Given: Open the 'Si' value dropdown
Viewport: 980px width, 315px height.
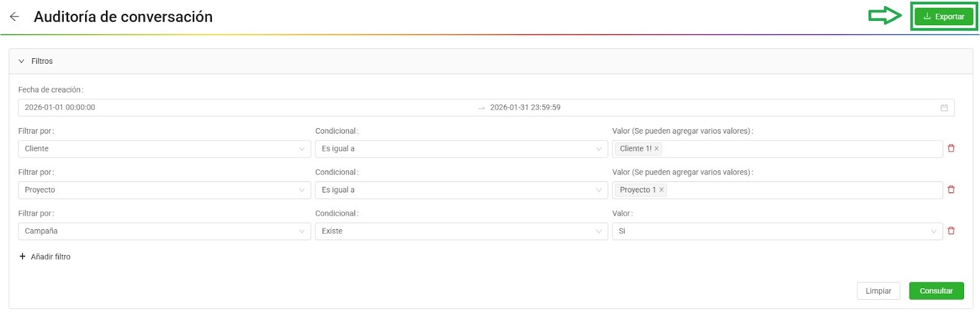Looking at the screenshot, I should [x=777, y=231].
